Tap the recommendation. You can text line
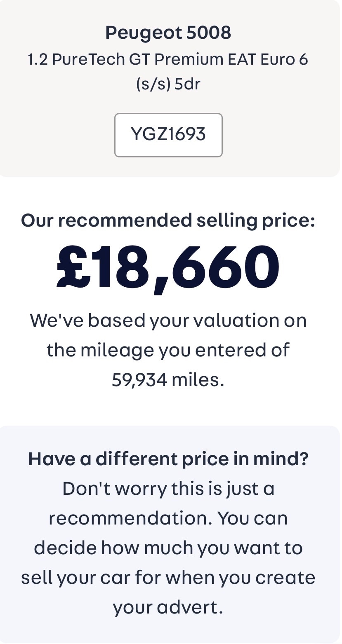Image resolution: width=342 pixels, height=644 pixels. [x=168, y=518]
